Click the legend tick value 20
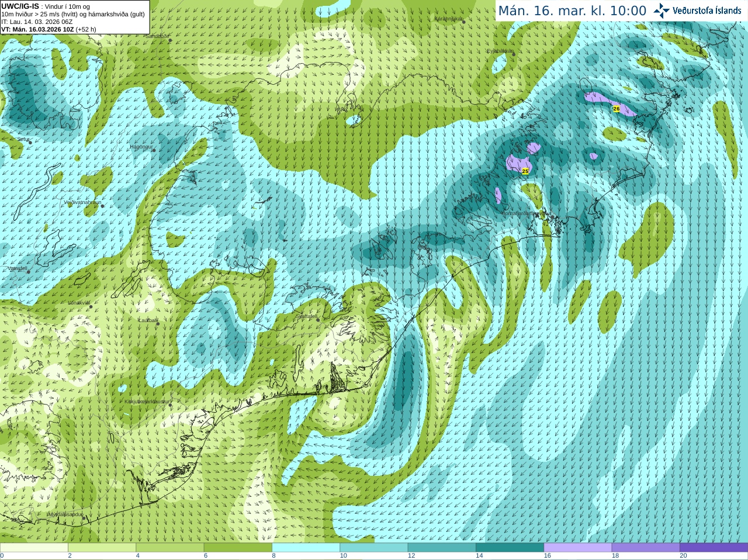Viewport: 748px width, 560px height. pos(683,556)
